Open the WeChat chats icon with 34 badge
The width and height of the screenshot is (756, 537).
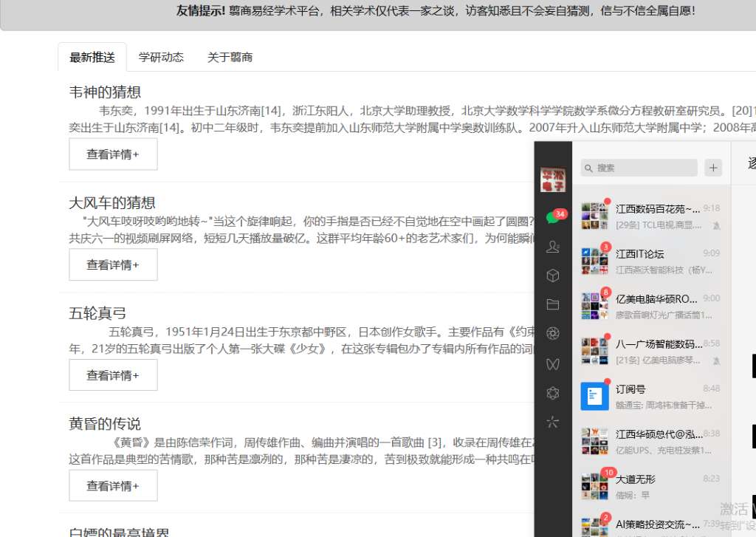tap(553, 218)
